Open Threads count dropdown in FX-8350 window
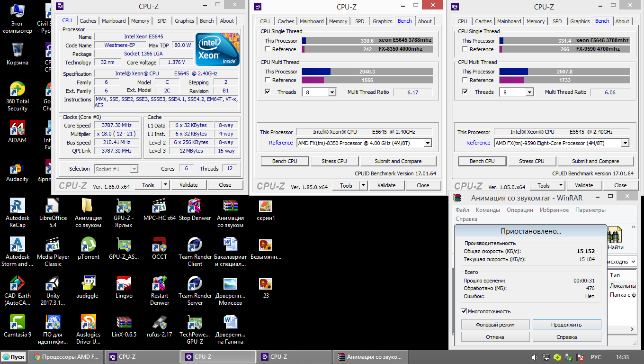Screen dimensions: 644x364 pyautogui.click(x=332, y=92)
